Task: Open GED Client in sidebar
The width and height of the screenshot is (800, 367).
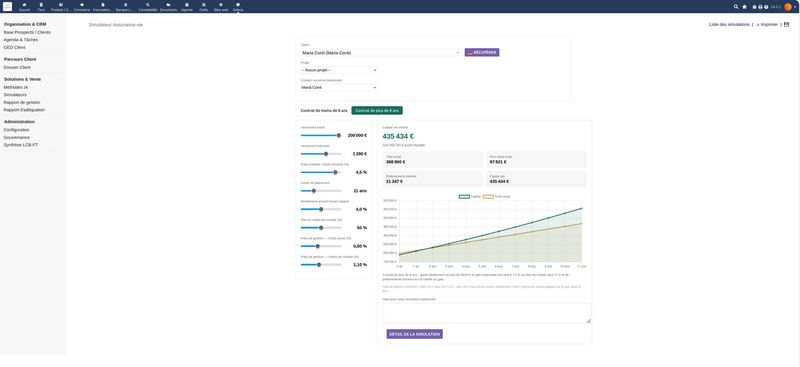Action: 14,47
